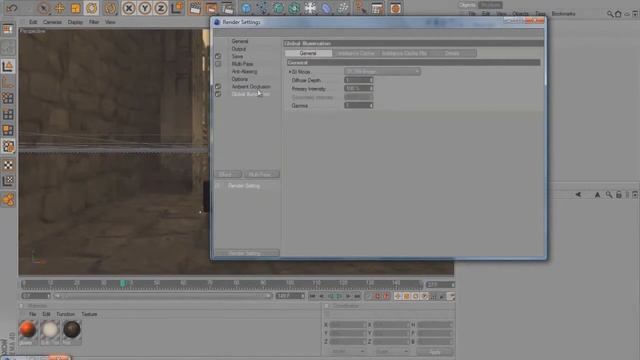This screenshot has width=640, height=360.
Task: Click the blue Environment icon
Action: pos(327,8)
